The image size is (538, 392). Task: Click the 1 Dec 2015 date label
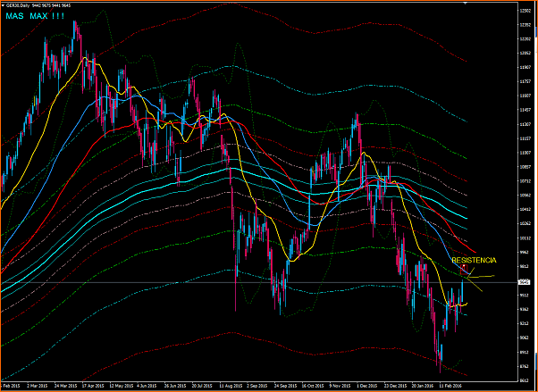point(366,385)
